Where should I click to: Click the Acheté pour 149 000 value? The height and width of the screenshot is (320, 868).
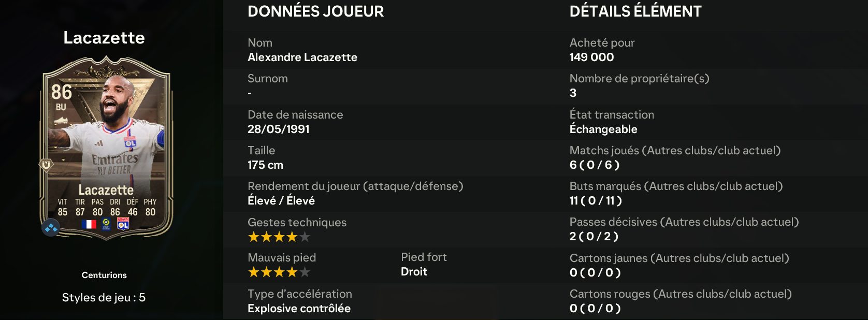point(591,57)
